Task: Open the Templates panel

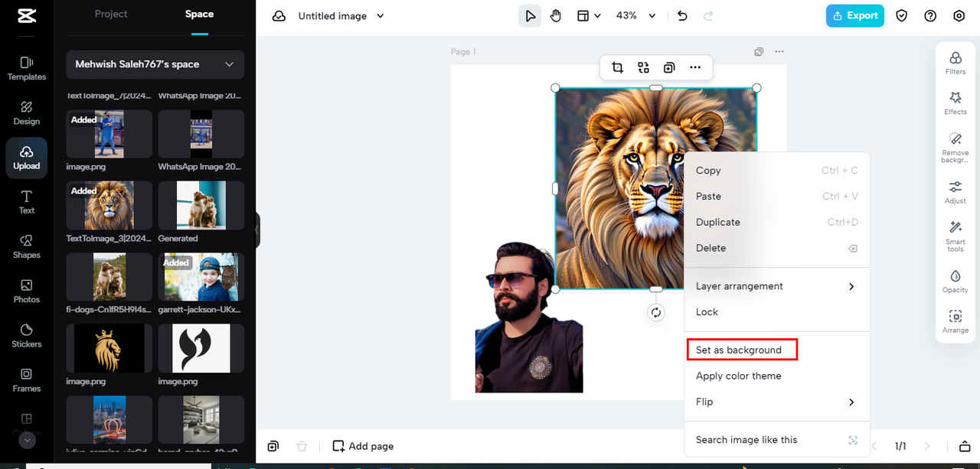Action: click(x=27, y=68)
